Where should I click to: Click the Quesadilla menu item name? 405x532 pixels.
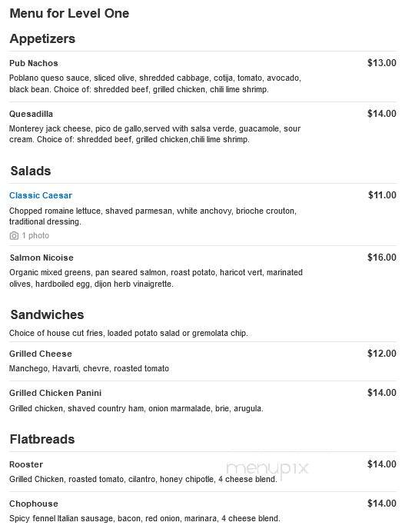coord(31,114)
